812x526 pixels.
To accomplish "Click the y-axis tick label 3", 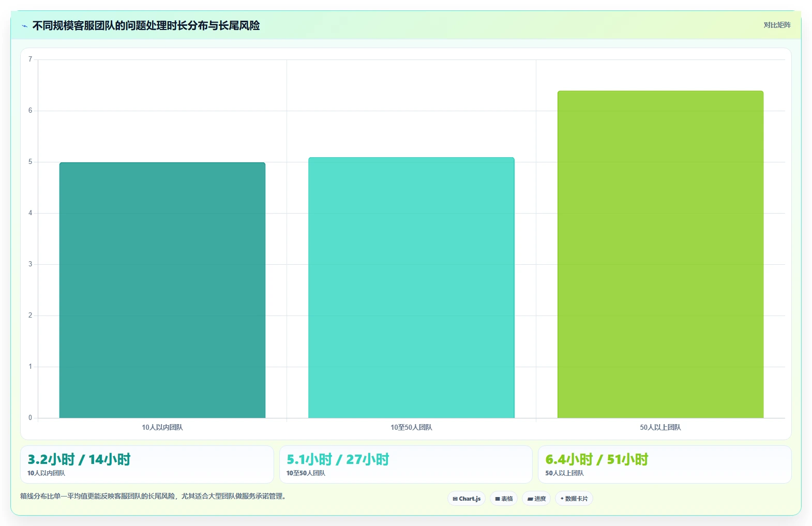I will pos(30,264).
